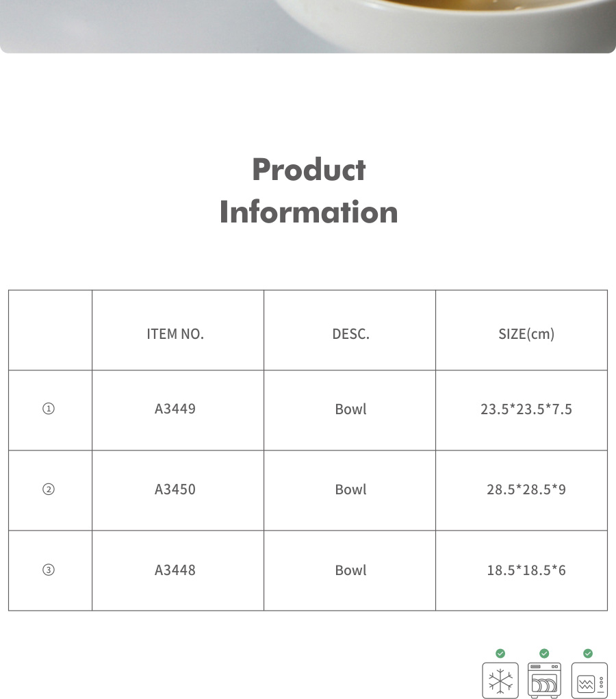616x699 pixels.
Task: Click the SIZE(cm) column header
Action: click(526, 334)
